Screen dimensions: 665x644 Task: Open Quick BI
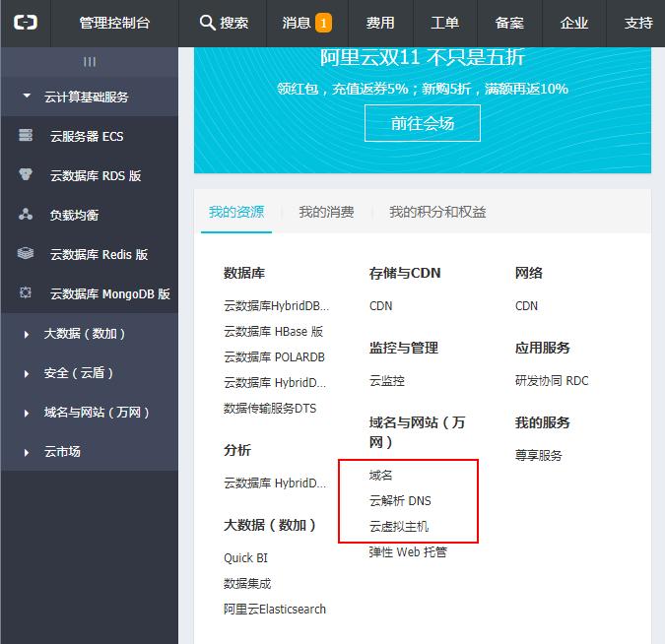[x=245, y=558]
